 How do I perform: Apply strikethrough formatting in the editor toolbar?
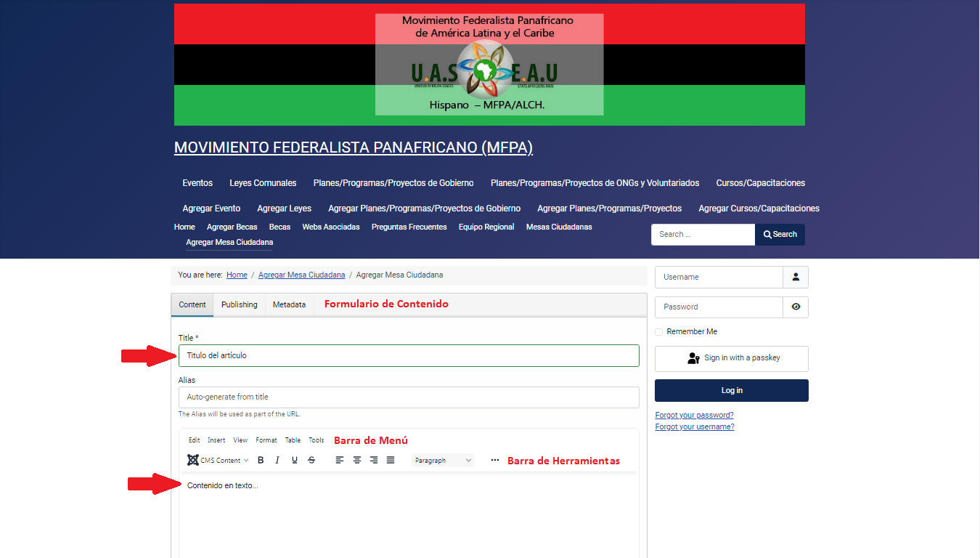(x=311, y=461)
